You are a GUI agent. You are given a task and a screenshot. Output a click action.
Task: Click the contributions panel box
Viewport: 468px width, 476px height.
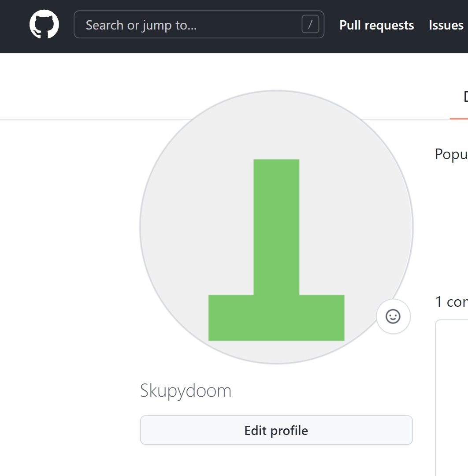[452, 397]
